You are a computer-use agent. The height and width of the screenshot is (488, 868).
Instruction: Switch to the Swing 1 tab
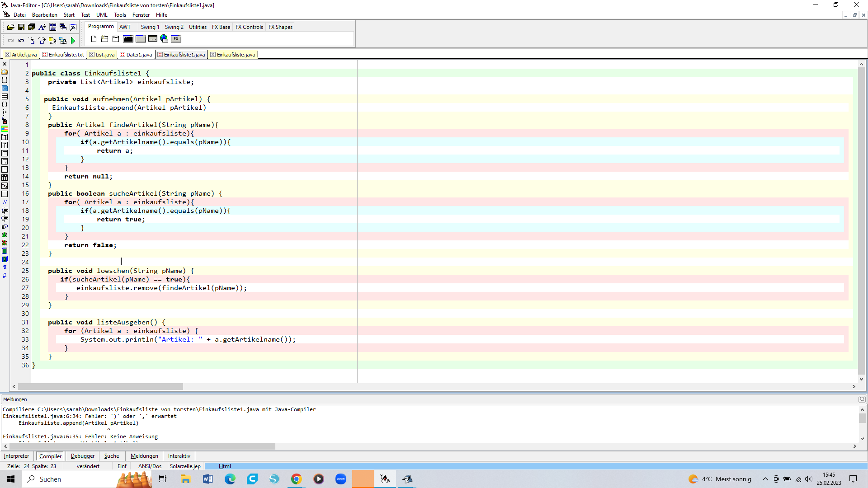pyautogui.click(x=150, y=27)
